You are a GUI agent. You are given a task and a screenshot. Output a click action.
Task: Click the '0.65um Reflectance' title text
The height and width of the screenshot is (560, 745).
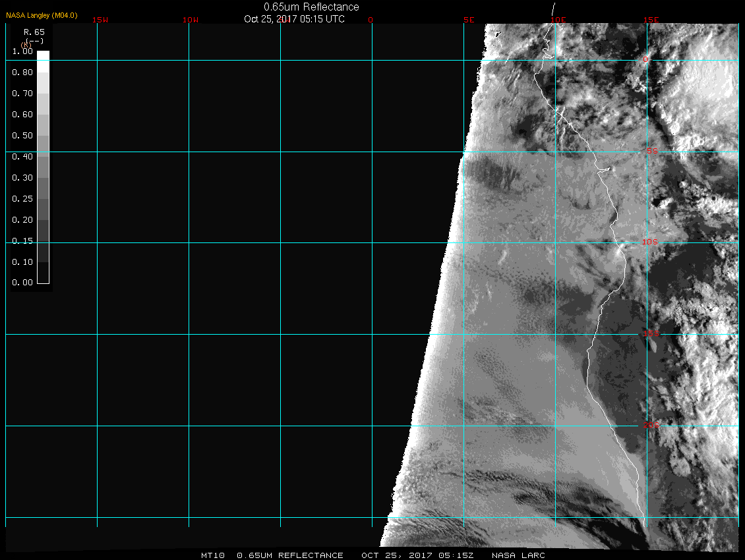[x=311, y=7]
